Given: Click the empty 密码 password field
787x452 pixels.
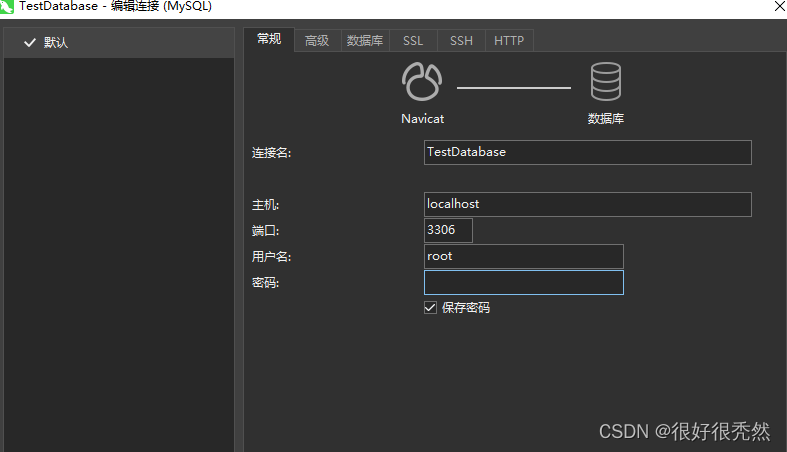Looking at the screenshot, I should pos(524,282).
